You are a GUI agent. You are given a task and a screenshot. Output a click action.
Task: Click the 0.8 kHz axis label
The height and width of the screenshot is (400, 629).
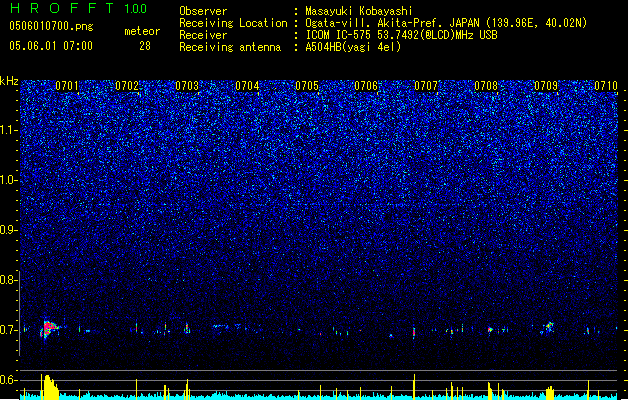tap(8, 280)
